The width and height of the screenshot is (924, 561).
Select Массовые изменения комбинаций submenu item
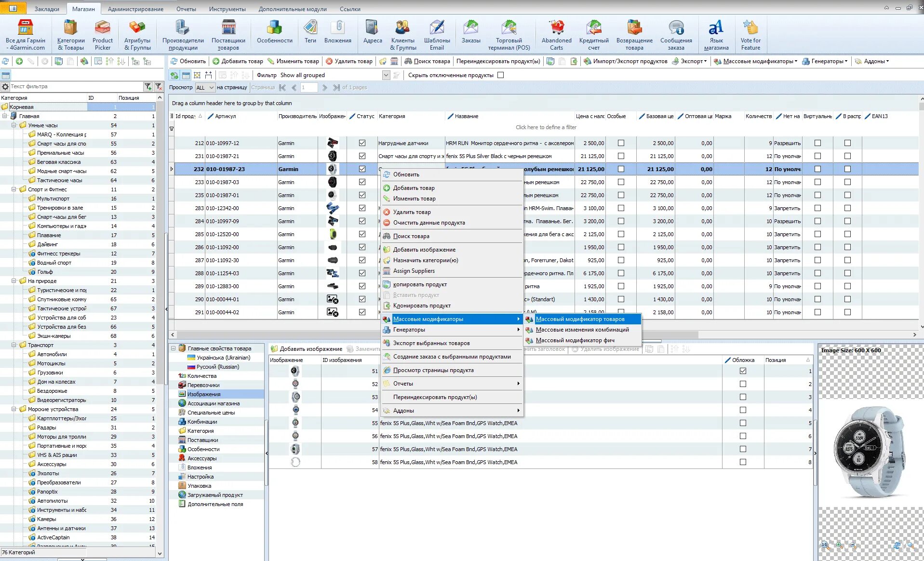pyautogui.click(x=582, y=330)
